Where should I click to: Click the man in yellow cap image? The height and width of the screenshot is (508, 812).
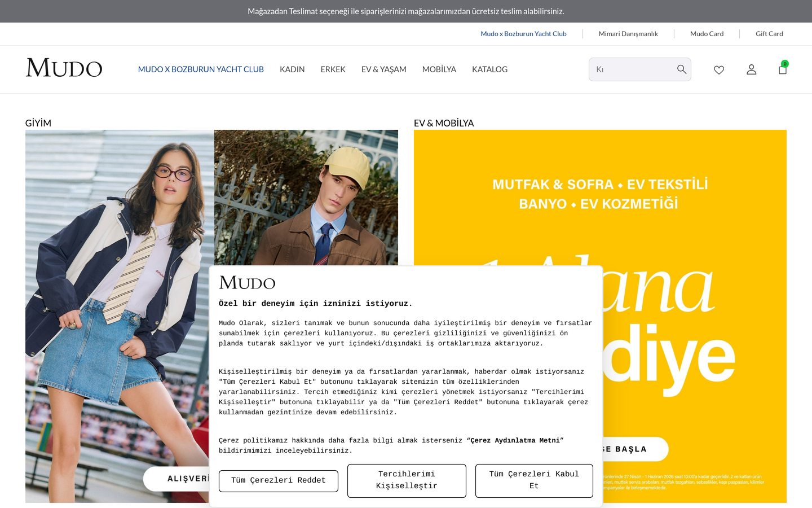[306, 198]
